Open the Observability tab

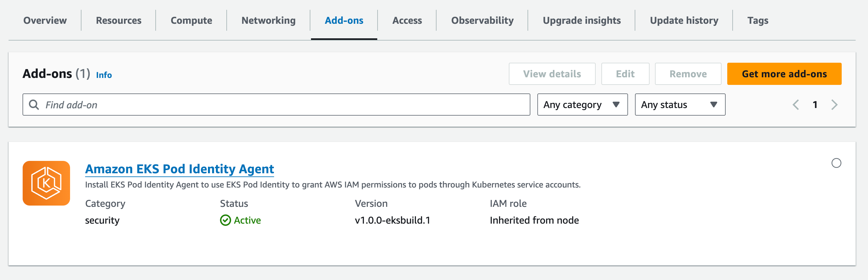pos(482,21)
